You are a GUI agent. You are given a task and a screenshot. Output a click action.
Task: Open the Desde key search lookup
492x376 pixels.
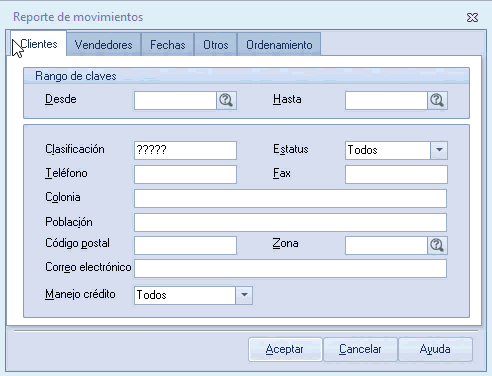[x=226, y=100]
